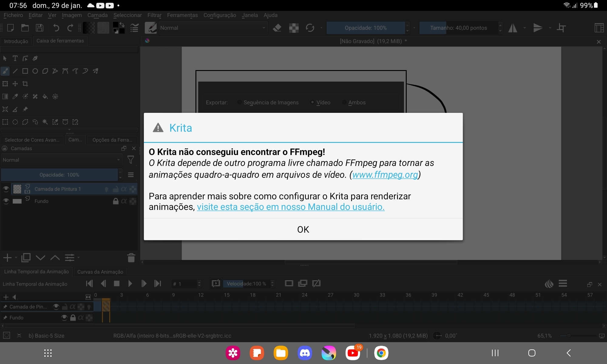Viewport: 607px width, 364px height.
Task: Select the Freehand Brush tool
Action: coord(5,71)
